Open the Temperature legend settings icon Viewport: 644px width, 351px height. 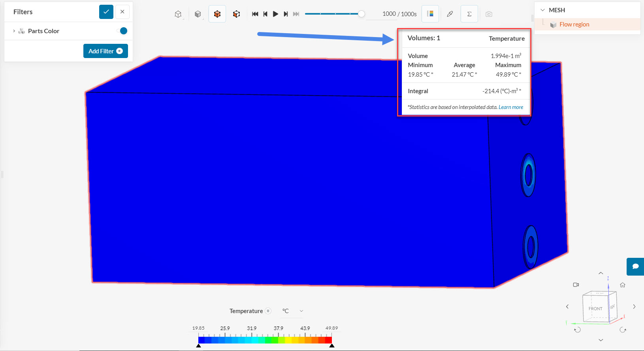coord(268,311)
